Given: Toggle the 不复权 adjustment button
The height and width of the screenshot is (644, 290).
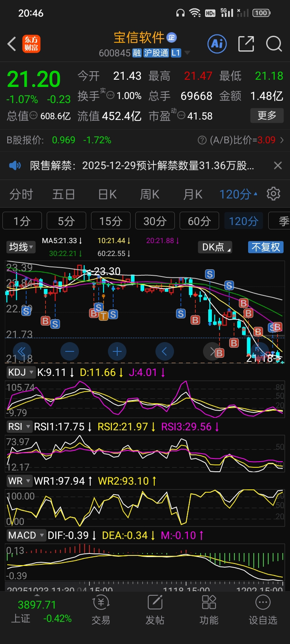Looking at the screenshot, I should tap(266, 247).
